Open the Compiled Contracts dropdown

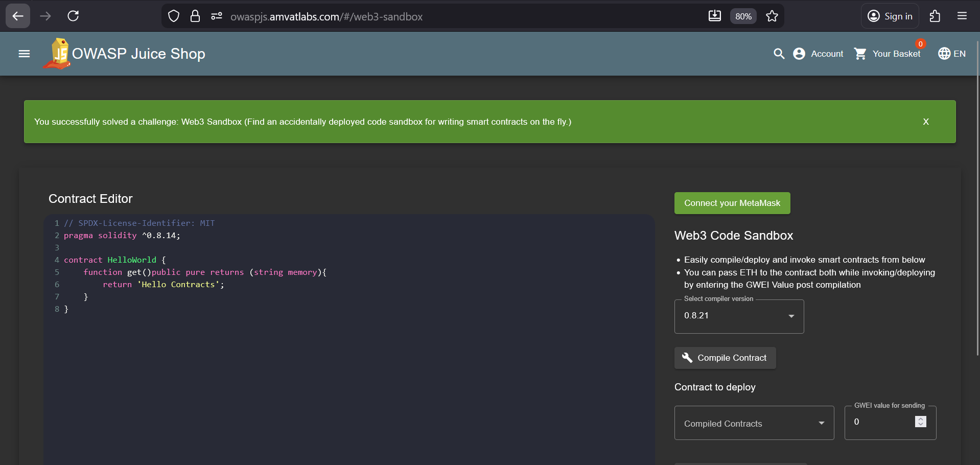pyautogui.click(x=754, y=423)
